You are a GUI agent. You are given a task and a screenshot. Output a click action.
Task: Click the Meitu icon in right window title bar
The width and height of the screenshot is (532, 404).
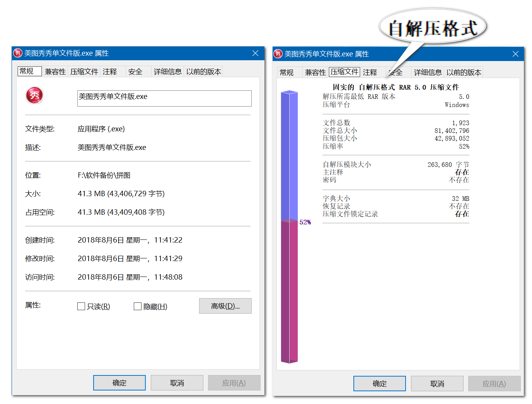point(278,54)
